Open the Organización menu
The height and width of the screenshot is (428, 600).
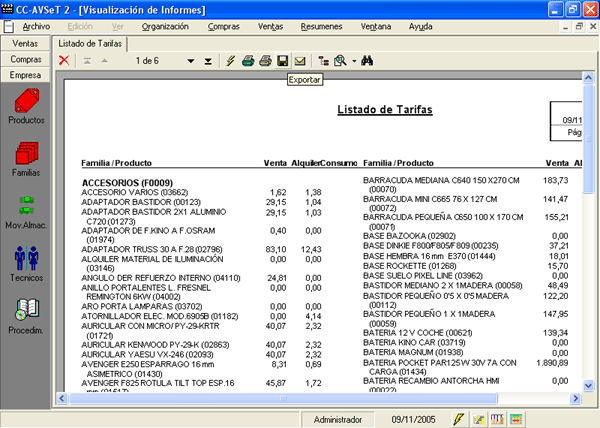pos(165,27)
